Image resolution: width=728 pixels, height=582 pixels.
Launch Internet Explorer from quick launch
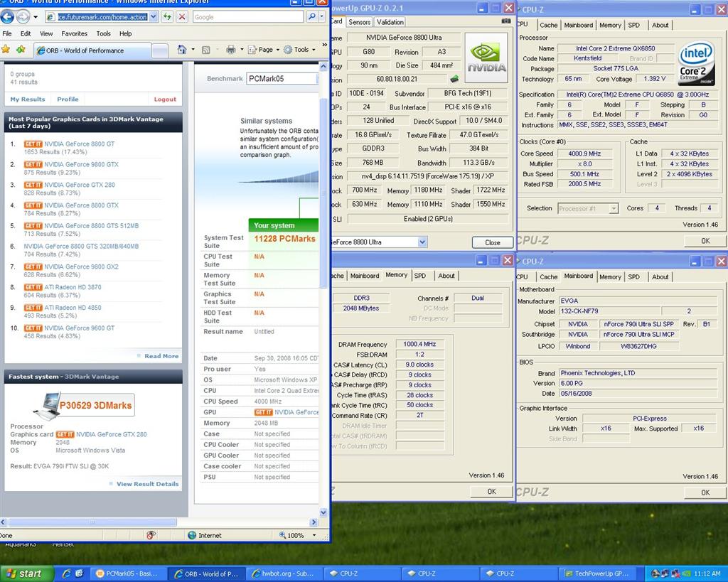pos(66,573)
